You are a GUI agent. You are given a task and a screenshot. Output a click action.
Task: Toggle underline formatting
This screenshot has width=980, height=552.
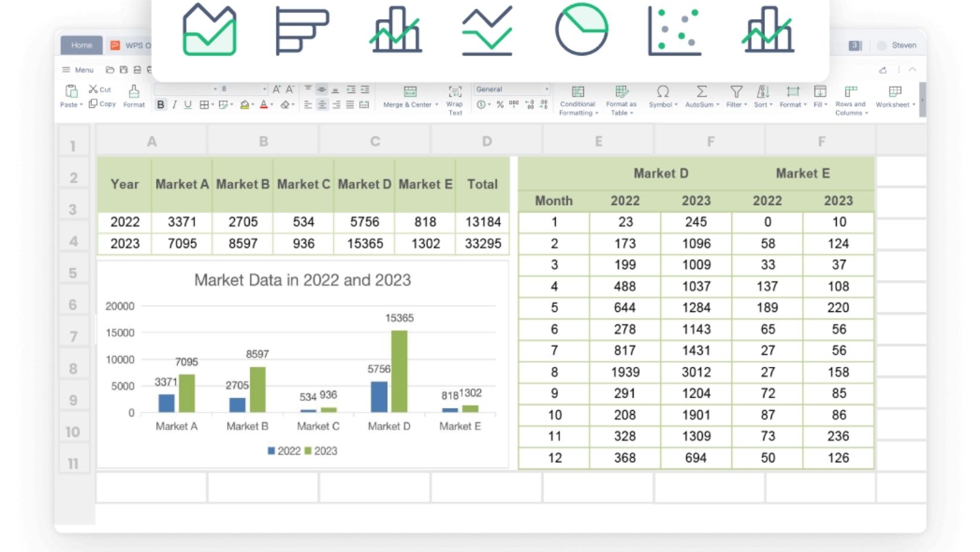click(188, 105)
